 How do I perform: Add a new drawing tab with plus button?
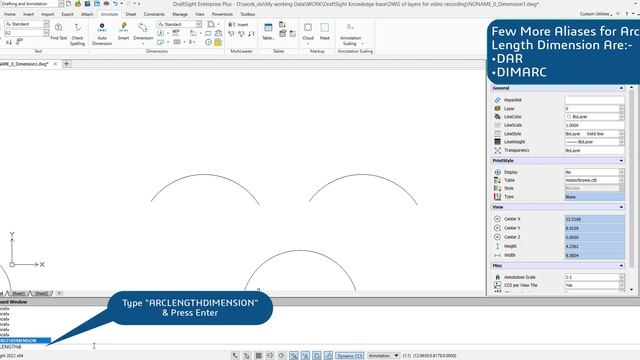tap(67, 64)
